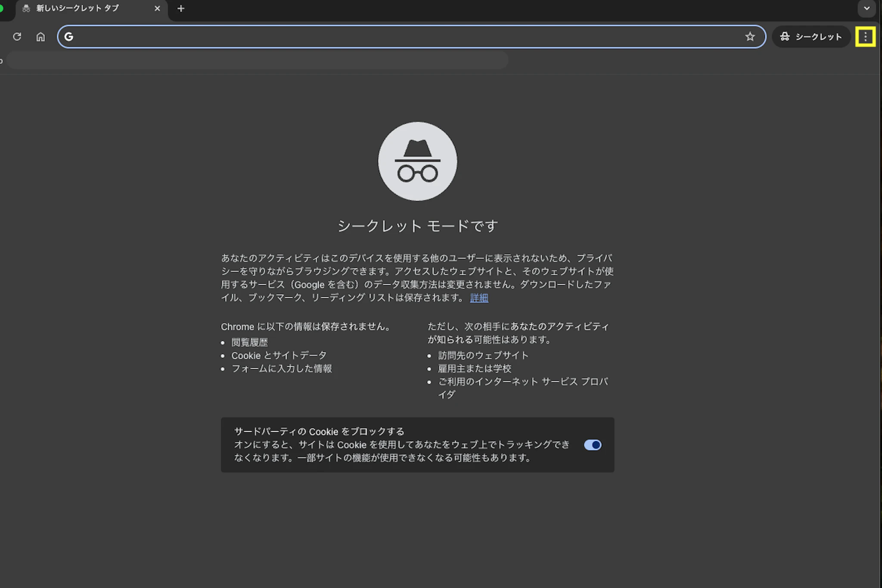Image resolution: width=882 pixels, height=588 pixels.
Task: Click the Home icon in the toolbar
Action: [40, 37]
